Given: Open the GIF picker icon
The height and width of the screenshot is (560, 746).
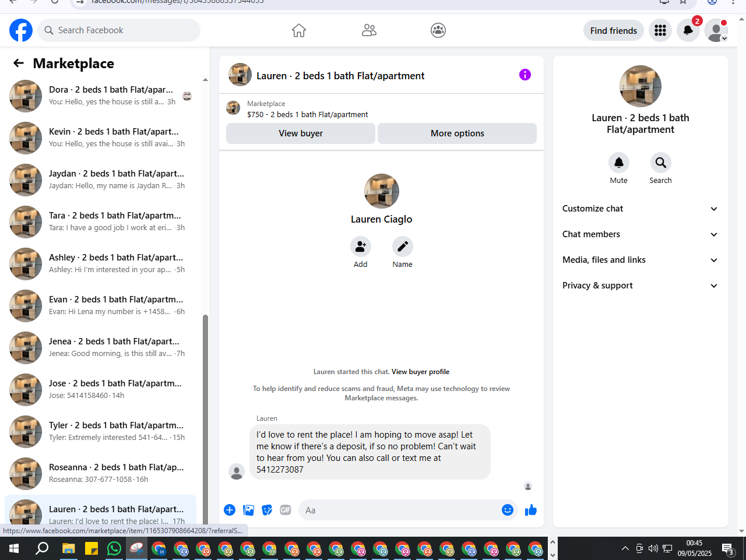Looking at the screenshot, I should point(286,510).
